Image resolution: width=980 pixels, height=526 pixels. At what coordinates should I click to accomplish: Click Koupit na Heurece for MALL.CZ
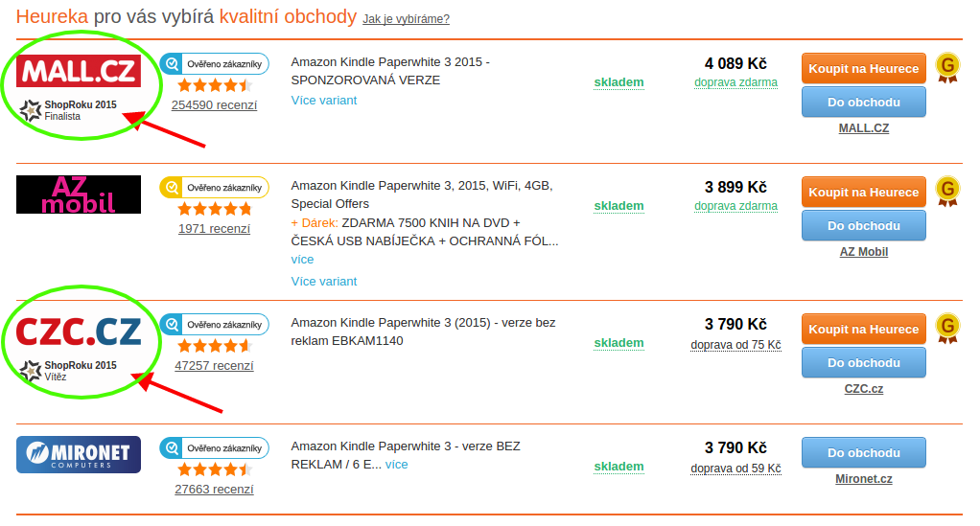pos(864,69)
